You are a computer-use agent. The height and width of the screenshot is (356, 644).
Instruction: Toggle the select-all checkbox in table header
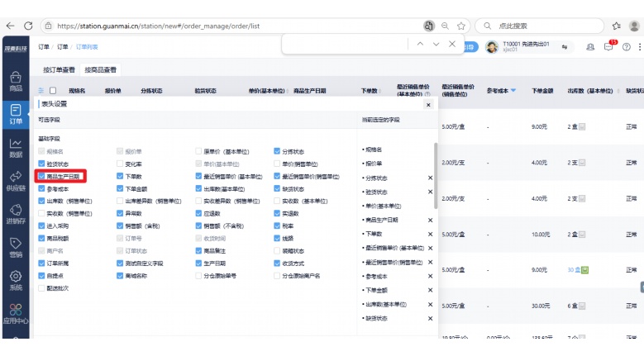(x=53, y=91)
